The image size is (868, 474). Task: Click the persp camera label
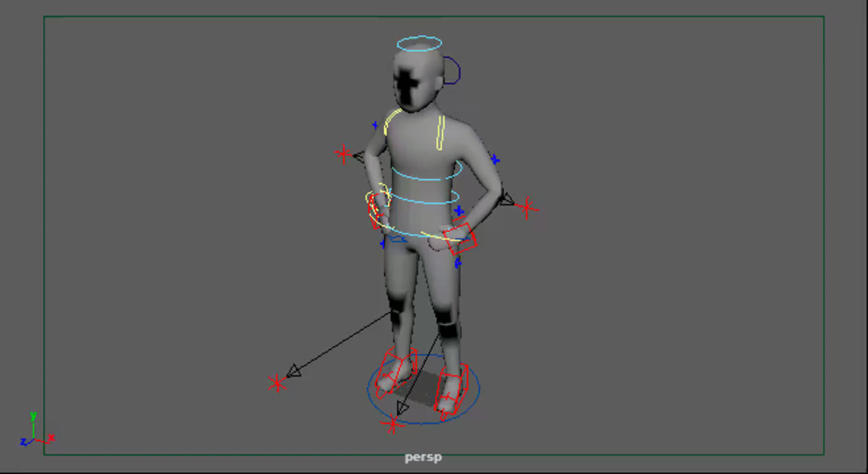(423, 457)
